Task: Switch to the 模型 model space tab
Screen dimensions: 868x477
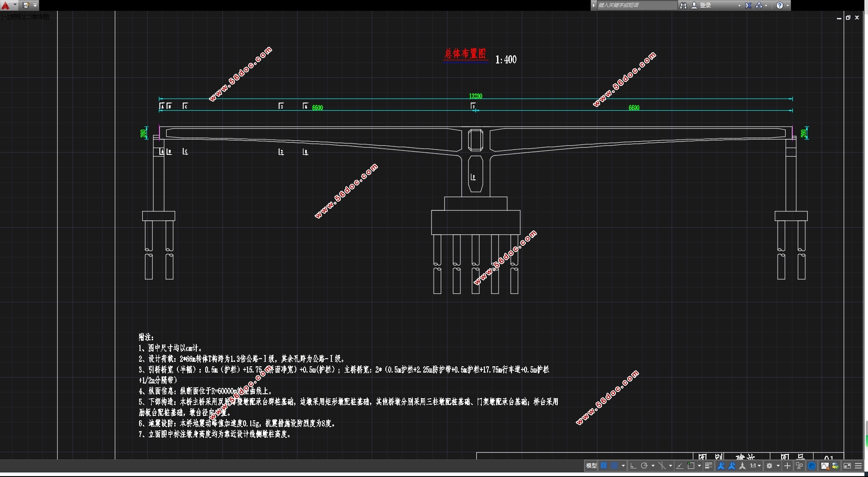Action: click(x=591, y=466)
